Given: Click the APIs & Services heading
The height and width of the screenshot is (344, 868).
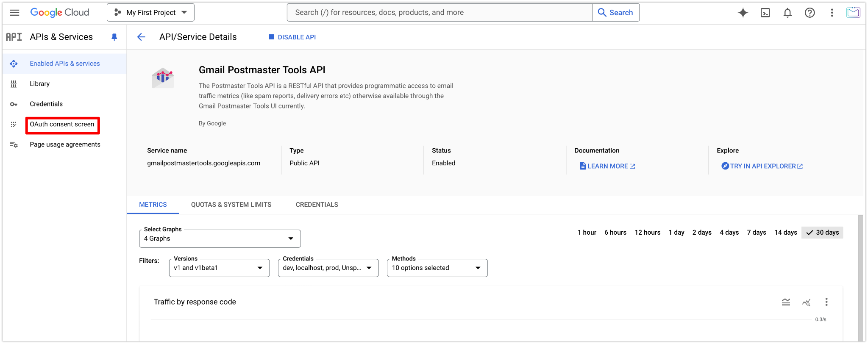Looking at the screenshot, I should (61, 37).
